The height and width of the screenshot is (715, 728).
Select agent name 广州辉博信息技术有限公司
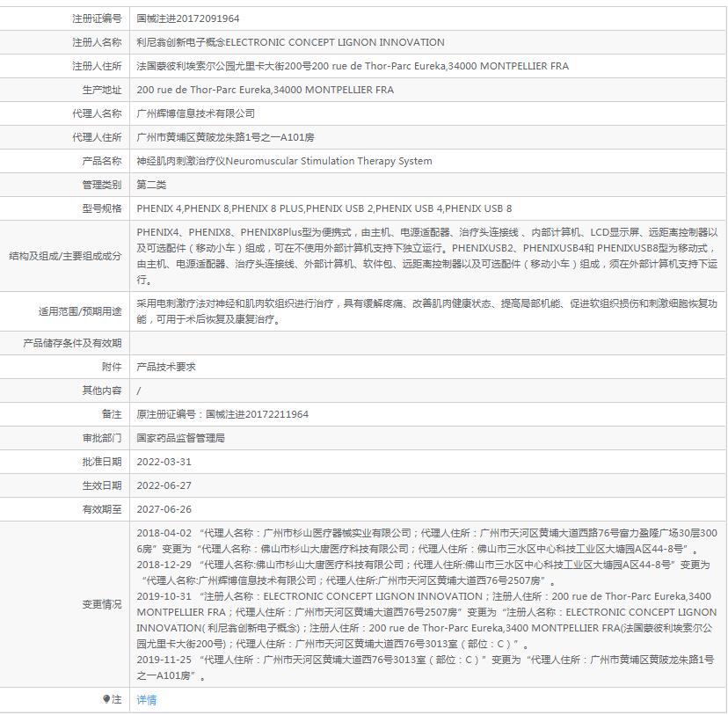[195, 113]
